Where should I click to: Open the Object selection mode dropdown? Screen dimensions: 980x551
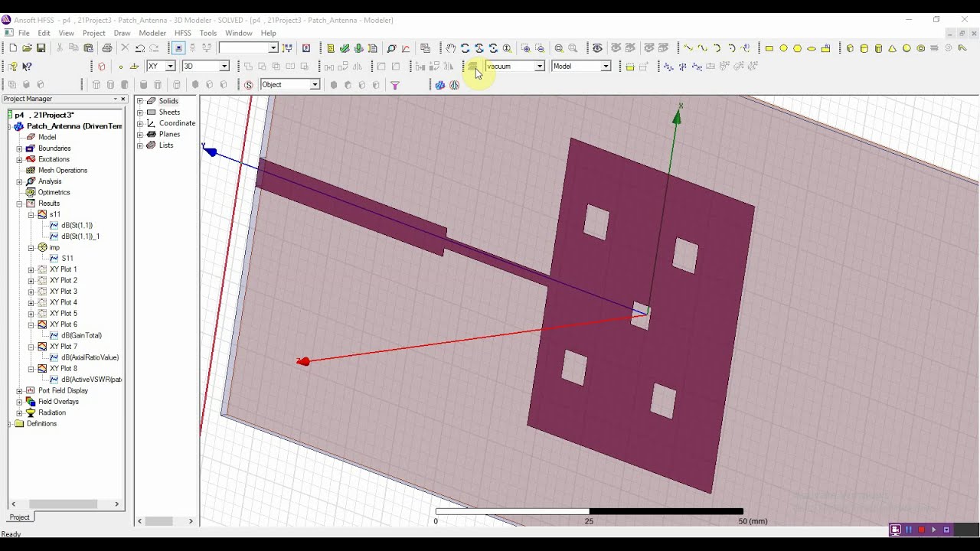click(315, 85)
